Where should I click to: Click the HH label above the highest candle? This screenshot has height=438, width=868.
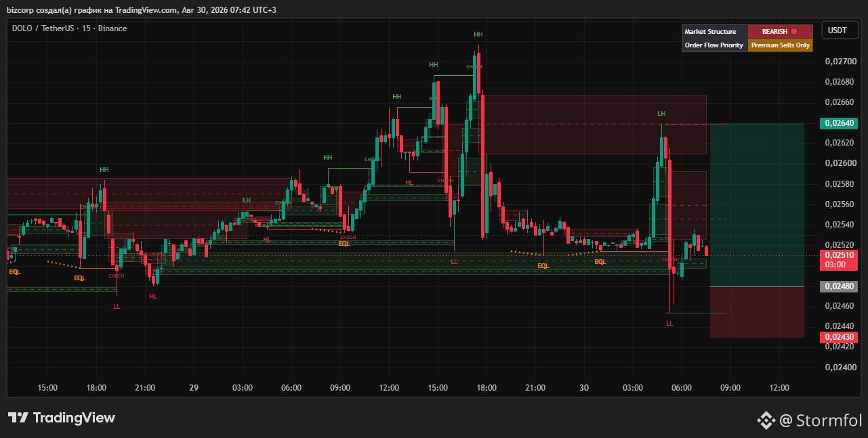[478, 34]
